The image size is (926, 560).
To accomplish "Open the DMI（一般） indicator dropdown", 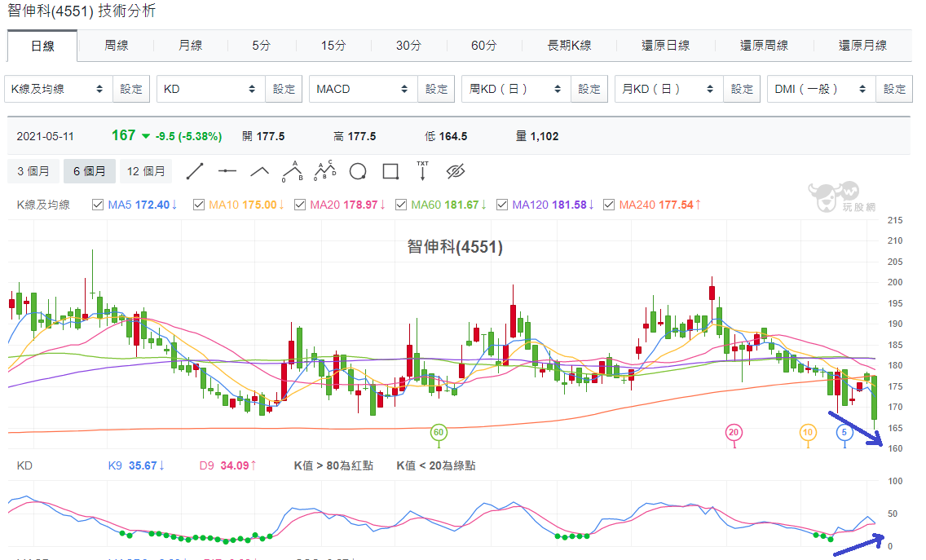I will pos(822,89).
